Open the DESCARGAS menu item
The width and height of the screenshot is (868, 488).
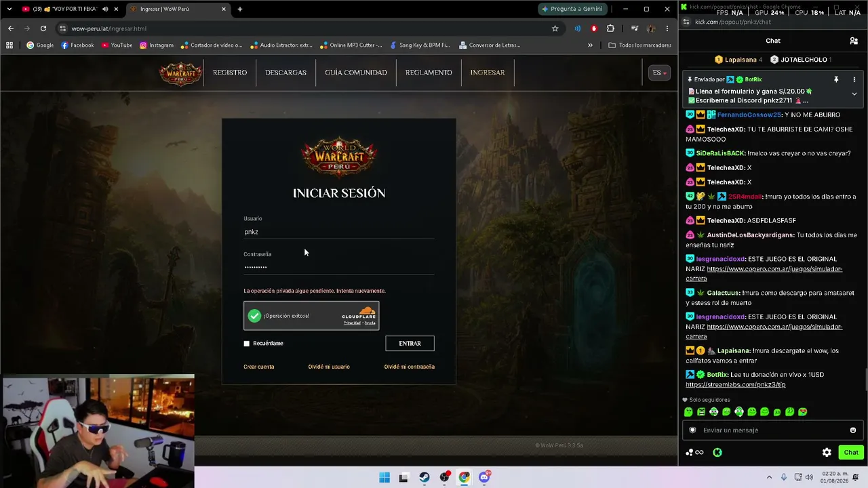[x=285, y=73]
